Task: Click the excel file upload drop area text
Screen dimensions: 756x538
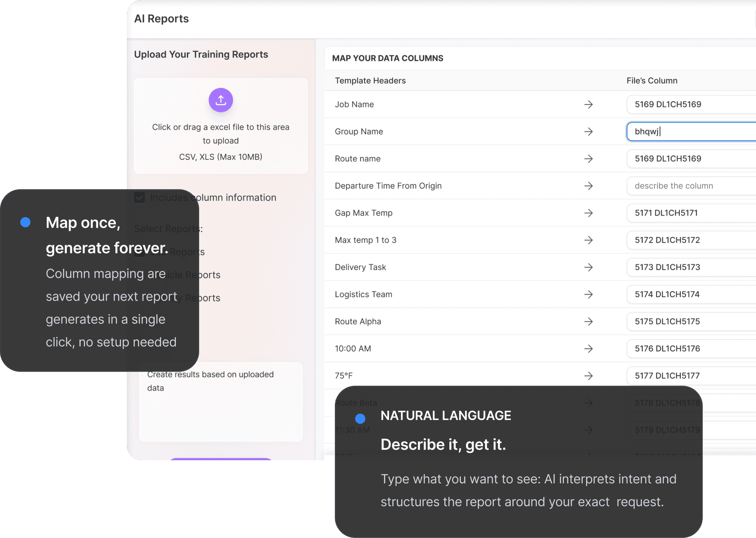Action: point(221,134)
